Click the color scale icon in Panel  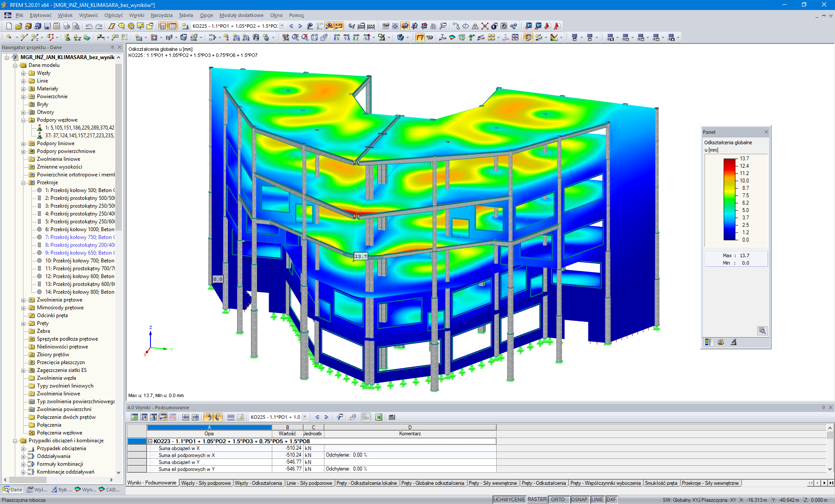coord(708,342)
